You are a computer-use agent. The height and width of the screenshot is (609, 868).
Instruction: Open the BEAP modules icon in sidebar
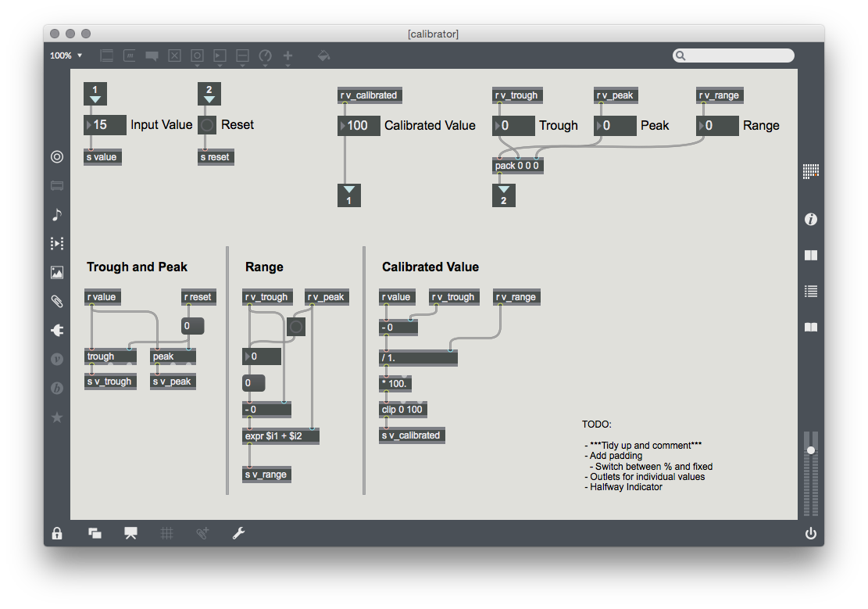click(57, 388)
